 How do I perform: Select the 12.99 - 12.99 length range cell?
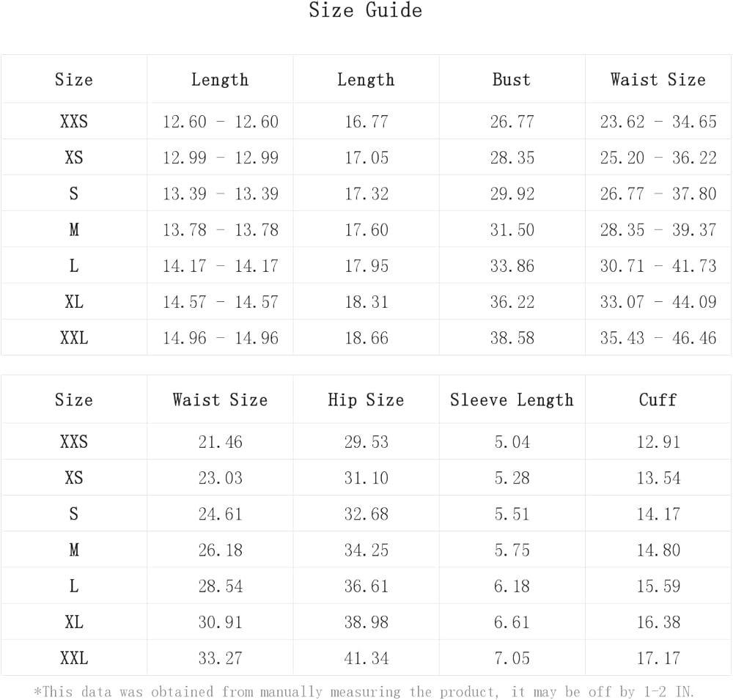(220, 158)
